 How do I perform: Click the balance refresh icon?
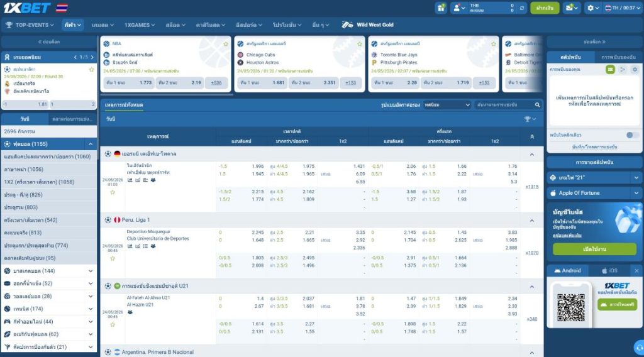coord(521,8)
